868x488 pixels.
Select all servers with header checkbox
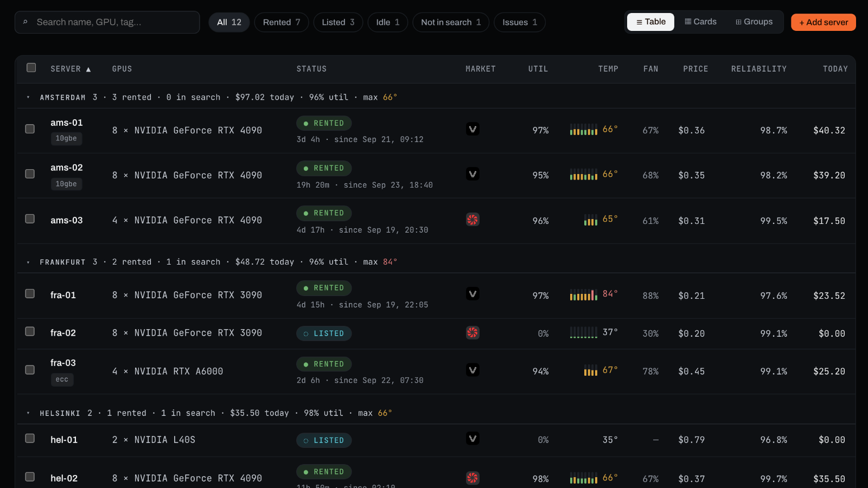31,68
